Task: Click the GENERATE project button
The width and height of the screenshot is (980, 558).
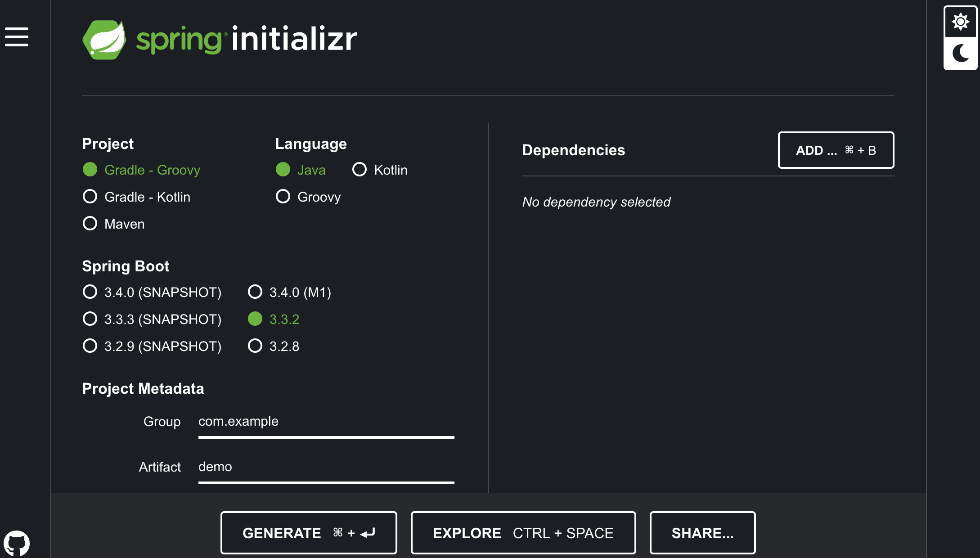Action: coord(309,533)
